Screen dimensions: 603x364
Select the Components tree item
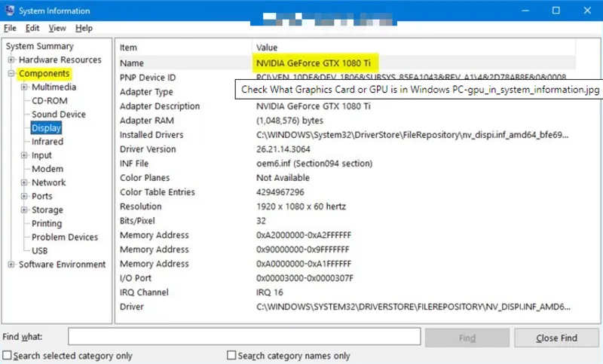[x=44, y=73]
